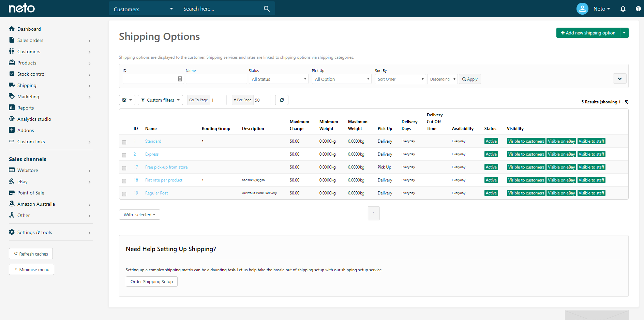
Task: Click the Webstore icon
Action: (x=12, y=170)
